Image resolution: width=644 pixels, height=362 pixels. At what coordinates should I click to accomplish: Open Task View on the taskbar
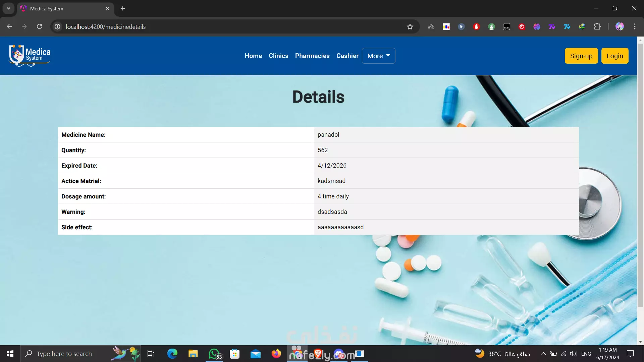pyautogui.click(x=151, y=354)
